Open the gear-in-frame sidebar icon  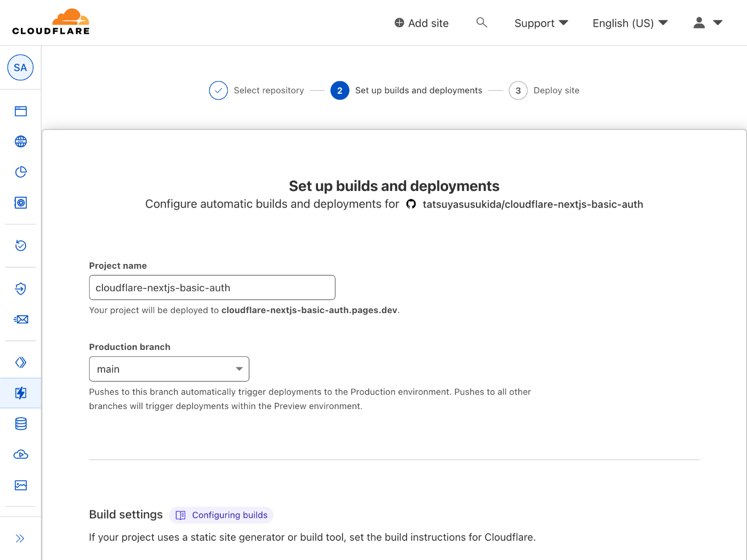[x=21, y=203]
